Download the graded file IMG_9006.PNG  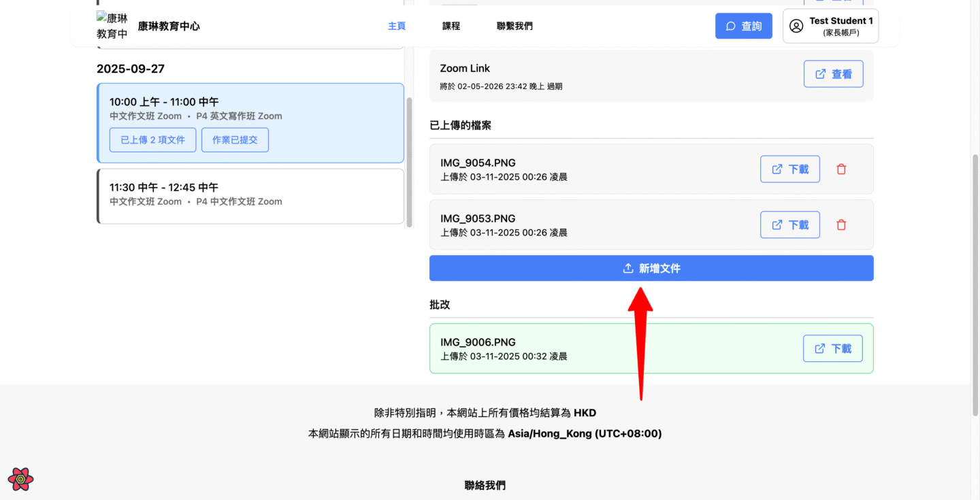(832, 348)
